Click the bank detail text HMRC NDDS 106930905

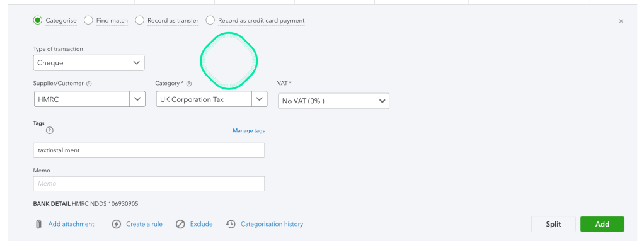click(105, 204)
